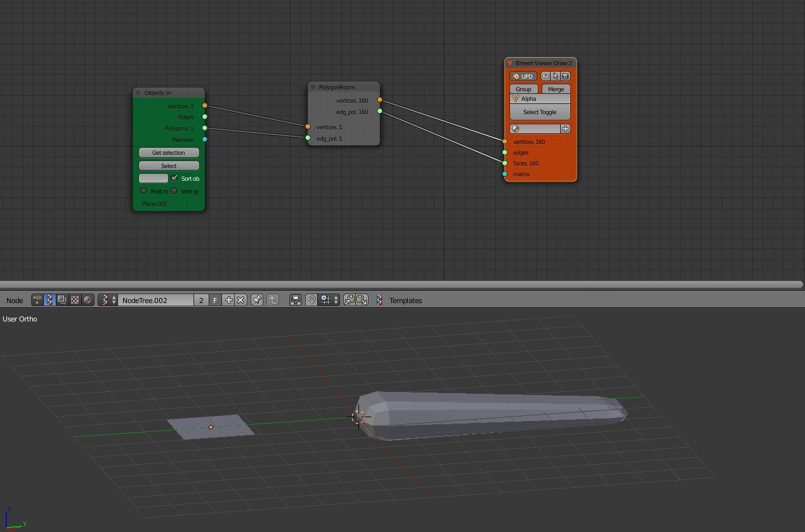Add a new node tree

(228, 300)
